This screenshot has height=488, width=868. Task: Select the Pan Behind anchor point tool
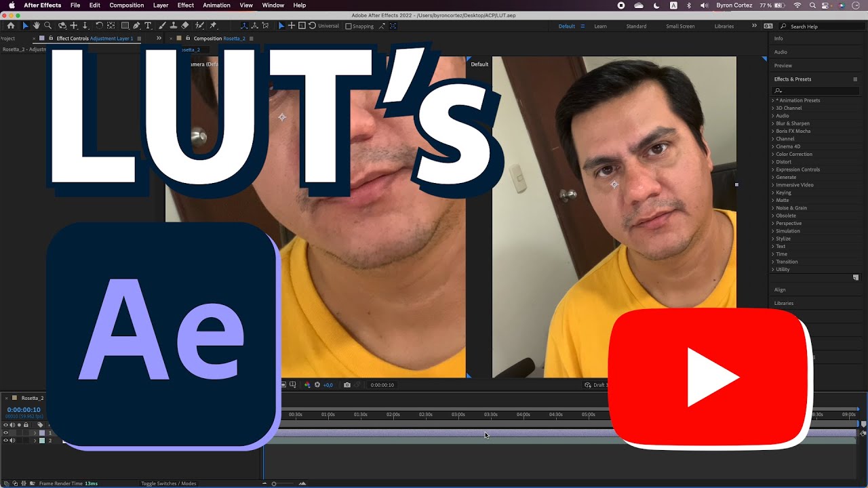click(x=111, y=26)
